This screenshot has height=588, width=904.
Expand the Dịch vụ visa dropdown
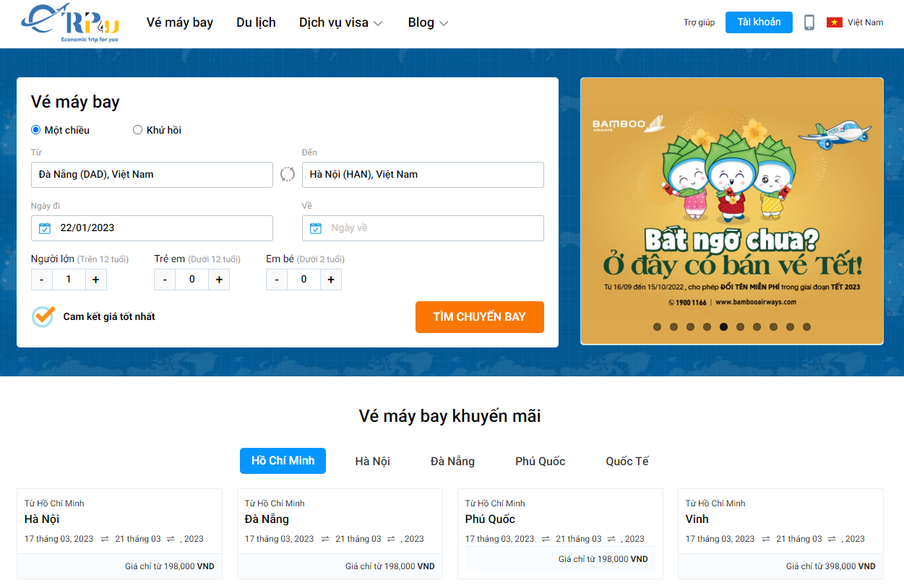pyautogui.click(x=340, y=22)
